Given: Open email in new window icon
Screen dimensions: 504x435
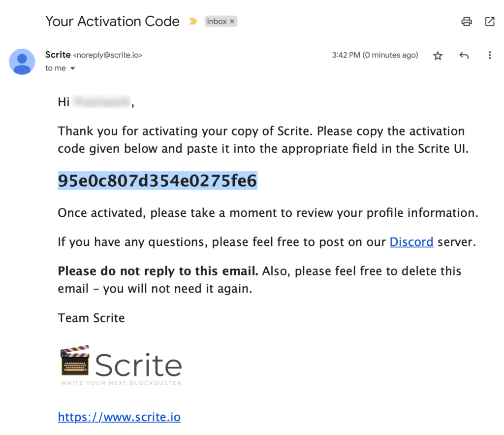Looking at the screenshot, I should tap(490, 22).
